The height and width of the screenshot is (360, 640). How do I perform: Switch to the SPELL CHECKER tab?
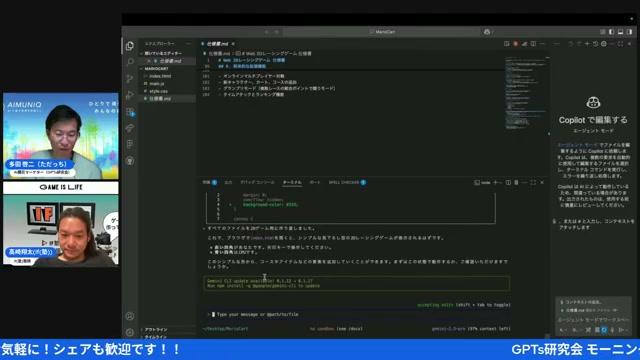coord(347,182)
